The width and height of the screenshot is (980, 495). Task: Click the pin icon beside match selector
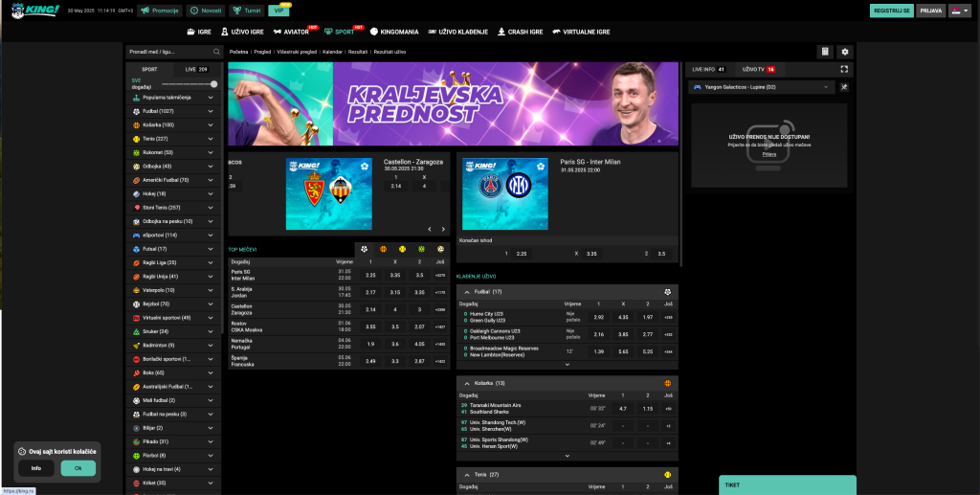[844, 87]
